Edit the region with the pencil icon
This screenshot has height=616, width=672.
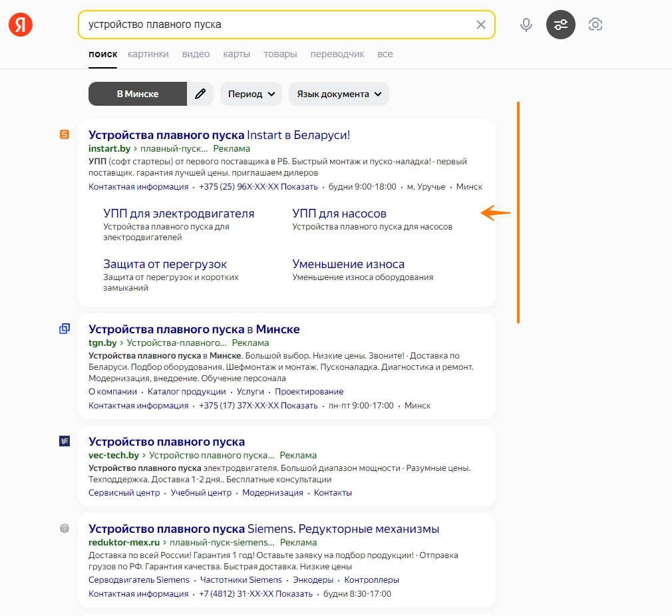tap(200, 94)
